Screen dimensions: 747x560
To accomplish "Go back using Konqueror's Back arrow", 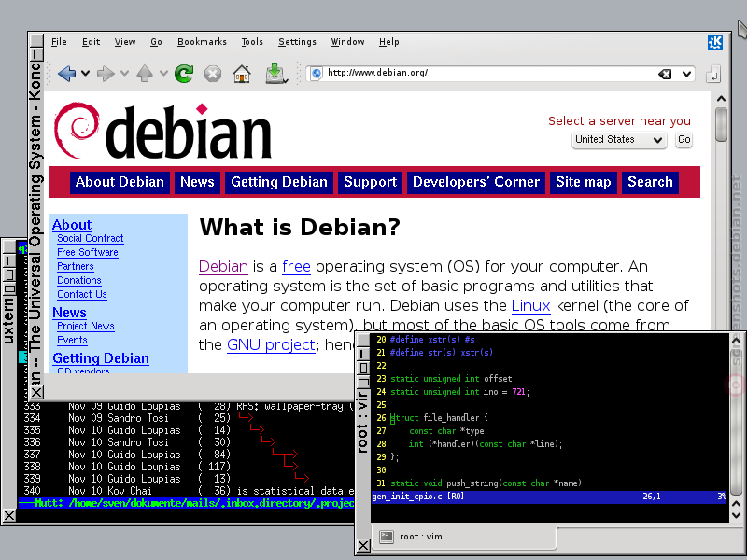I will pos(66,74).
